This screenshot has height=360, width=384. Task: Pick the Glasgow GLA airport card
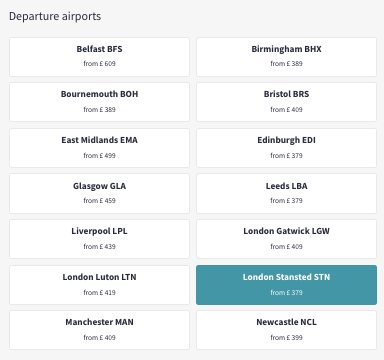coord(99,194)
